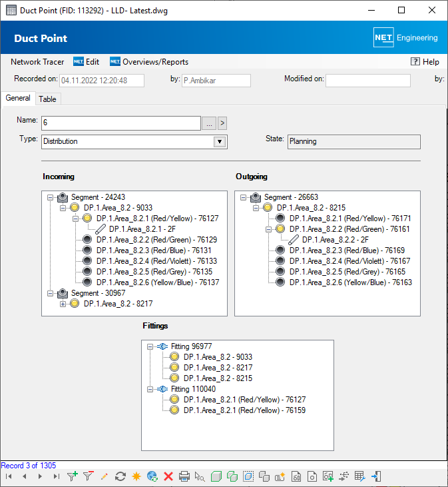Image resolution: width=448 pixels, height=487 pixels.
Task: Click the double green cubes icon
Action: click(x=232, y=476)
